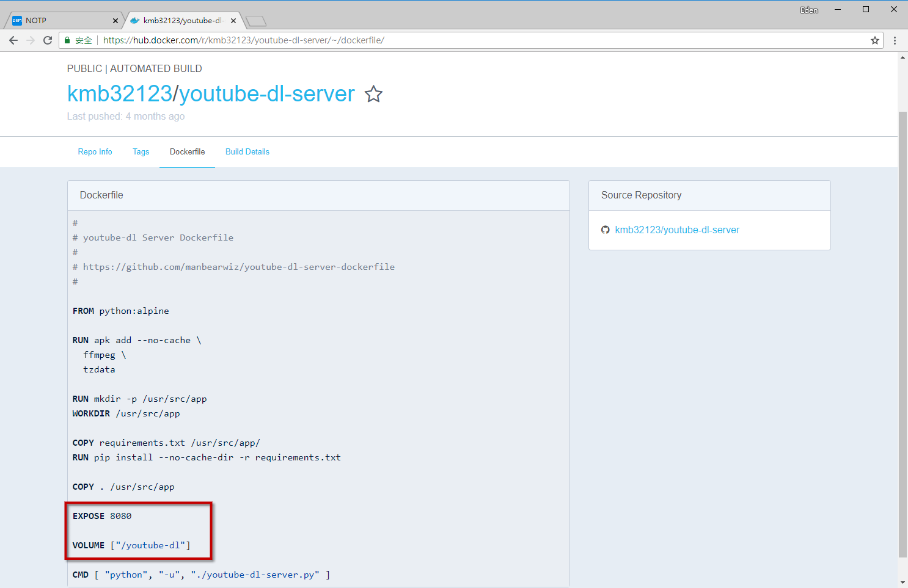Click the 'EXPOSE 8080' line
908x588 pixels.
pyautogui.click(x=102, y=516)
